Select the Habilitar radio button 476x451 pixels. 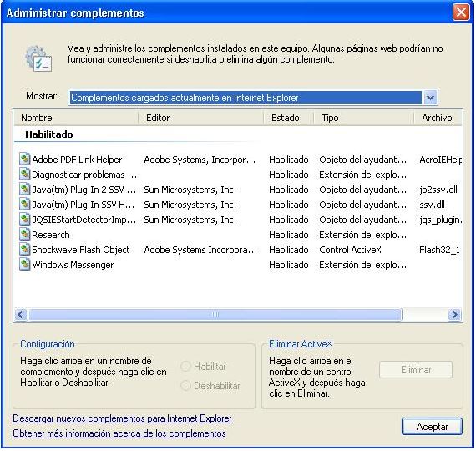click(x=185, y=367)
